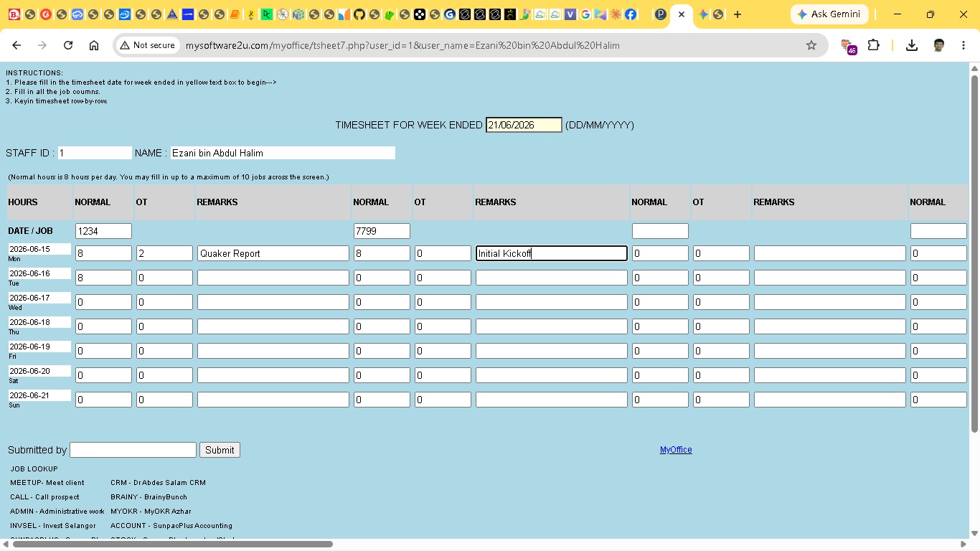Click Saturday normal hours for job 1234
Screen dimensions: 980x551
click(x=103, y=375)
